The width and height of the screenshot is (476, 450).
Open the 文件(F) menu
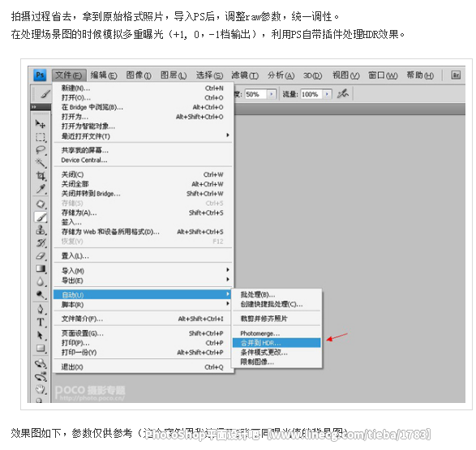(69, 75)
